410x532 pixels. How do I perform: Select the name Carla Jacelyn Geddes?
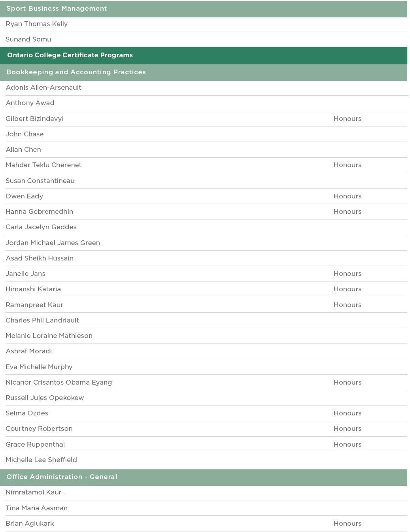pos(41,227)
